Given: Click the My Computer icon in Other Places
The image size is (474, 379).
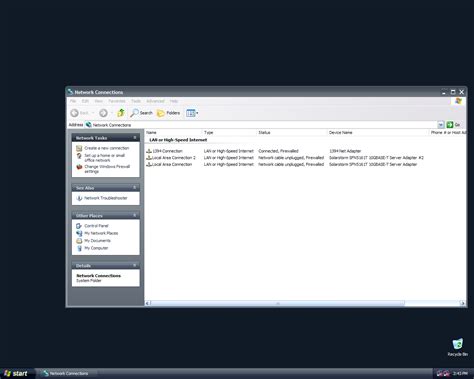Looking at the screenshot, I should pyautogui.click(x=79, y=248).
